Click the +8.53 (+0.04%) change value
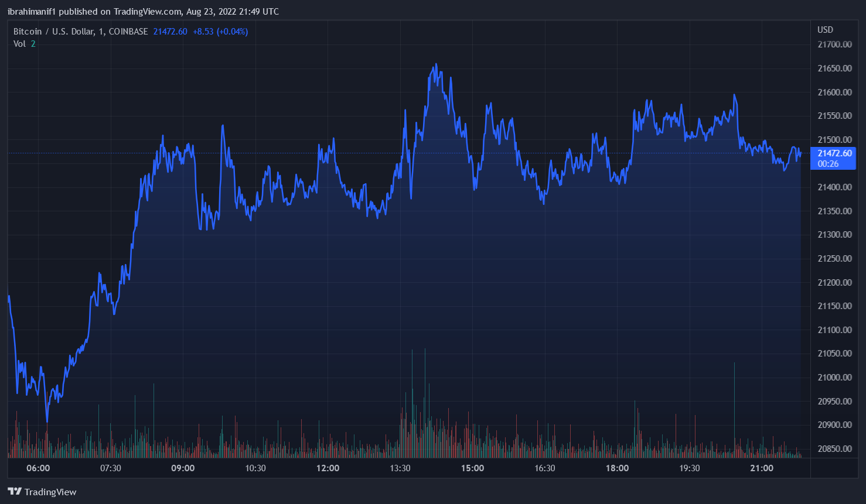 pyautogui.click(x=220, y=32)
